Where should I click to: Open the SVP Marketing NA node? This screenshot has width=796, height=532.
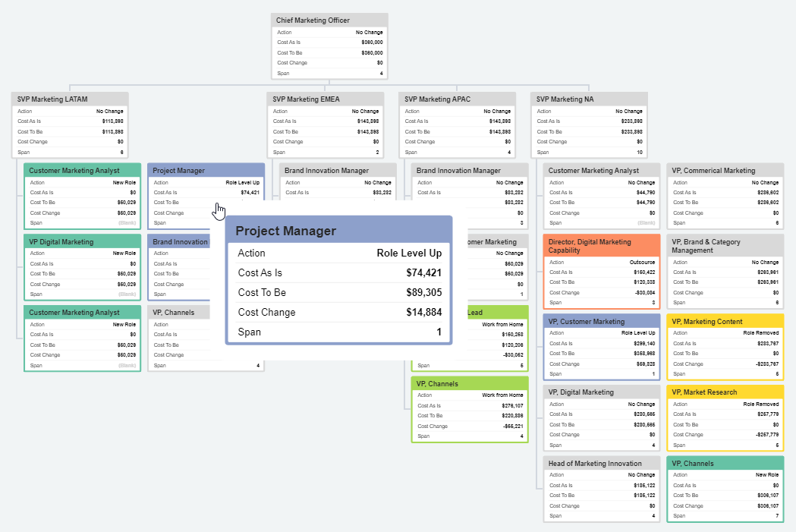click(x=590, y=99)
